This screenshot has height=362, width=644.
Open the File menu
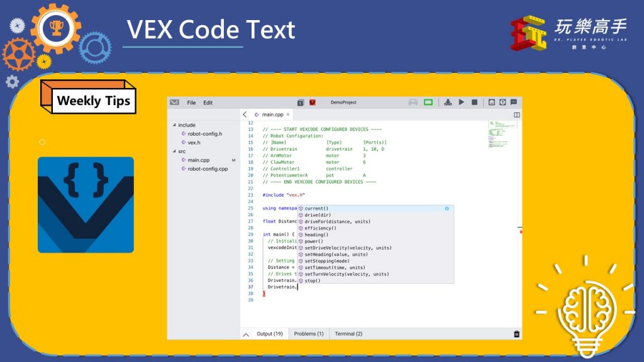click(191, 102)
